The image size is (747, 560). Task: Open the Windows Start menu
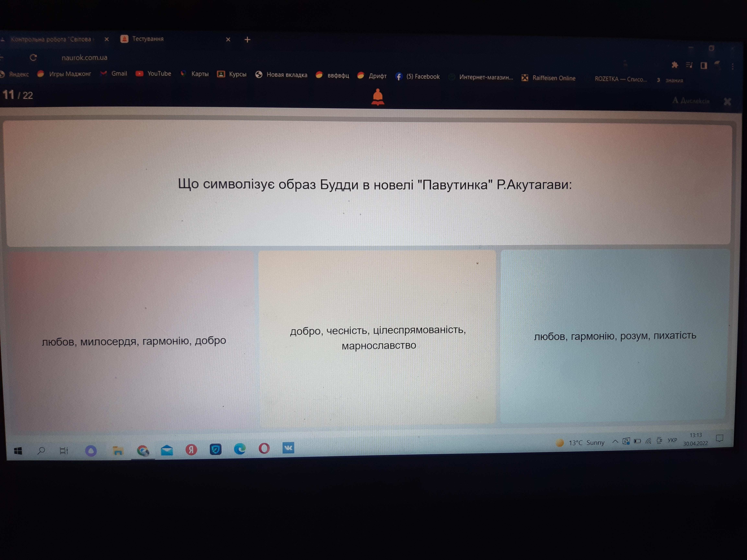tap(18, 451)
